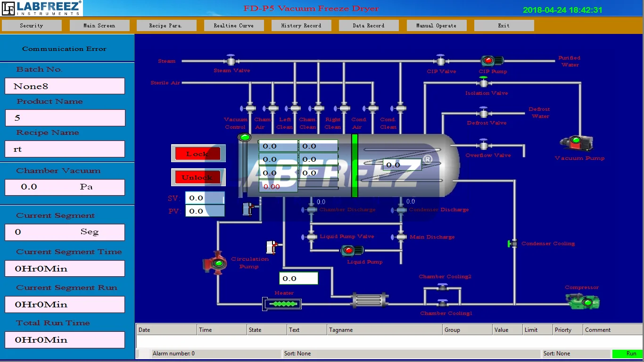Click the red Unlock button

click(198, 177)
